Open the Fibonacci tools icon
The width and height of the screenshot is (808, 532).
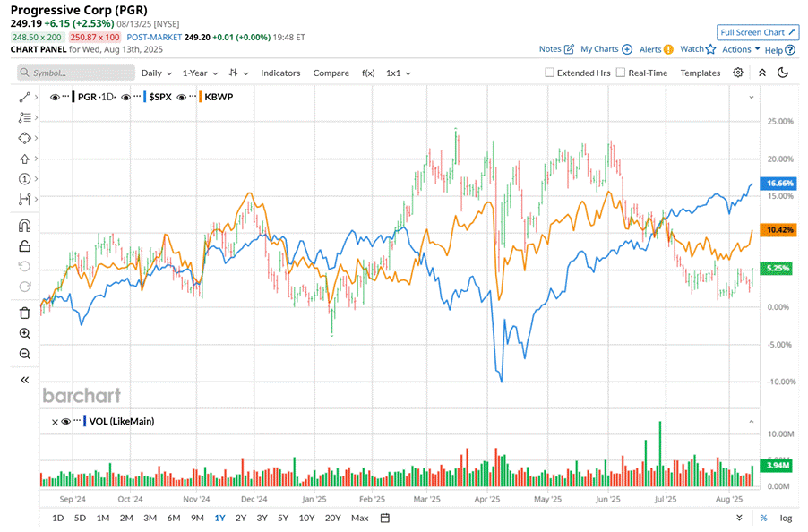(24, 118)
